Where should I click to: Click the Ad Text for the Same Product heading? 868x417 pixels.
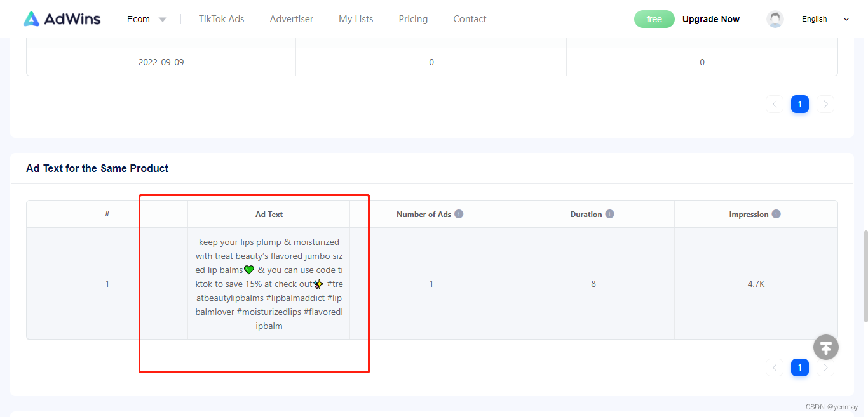[97, 168]
